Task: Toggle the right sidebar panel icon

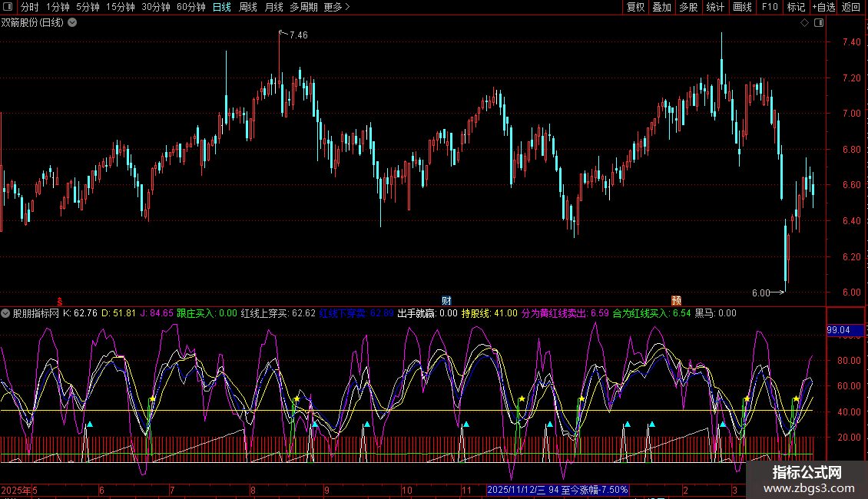Action: [x=819, y=23]
